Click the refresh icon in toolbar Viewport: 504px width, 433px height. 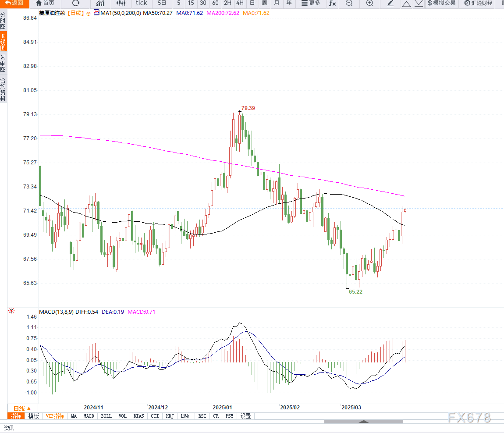76,3
